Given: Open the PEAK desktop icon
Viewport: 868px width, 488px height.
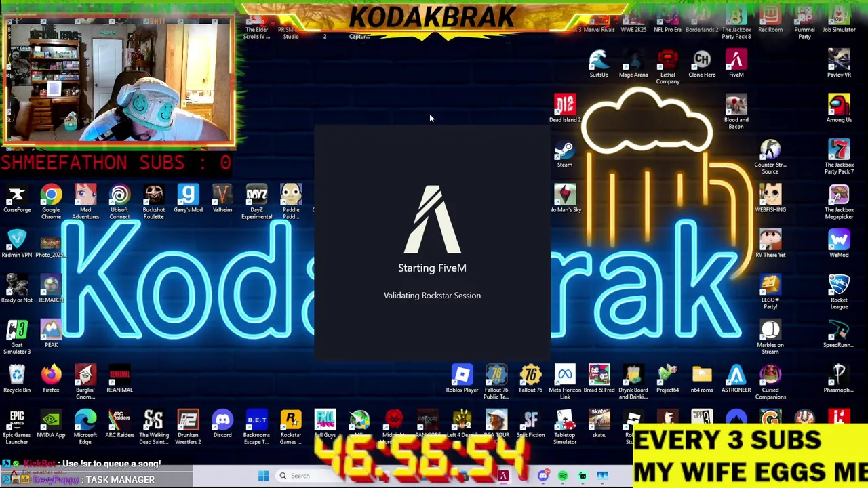Looking at the screenshot, I should pos(51,333).
